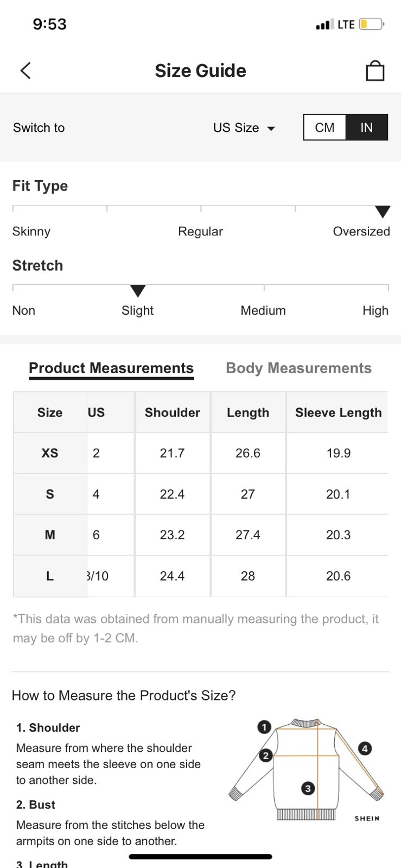Switch units to IN
401x868 pixels.
click(367, 127)
